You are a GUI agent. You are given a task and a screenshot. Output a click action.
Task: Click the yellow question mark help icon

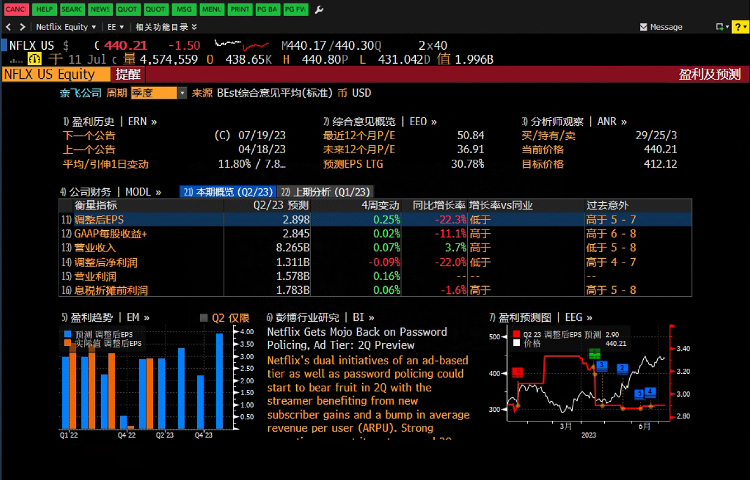pos(739,27)
